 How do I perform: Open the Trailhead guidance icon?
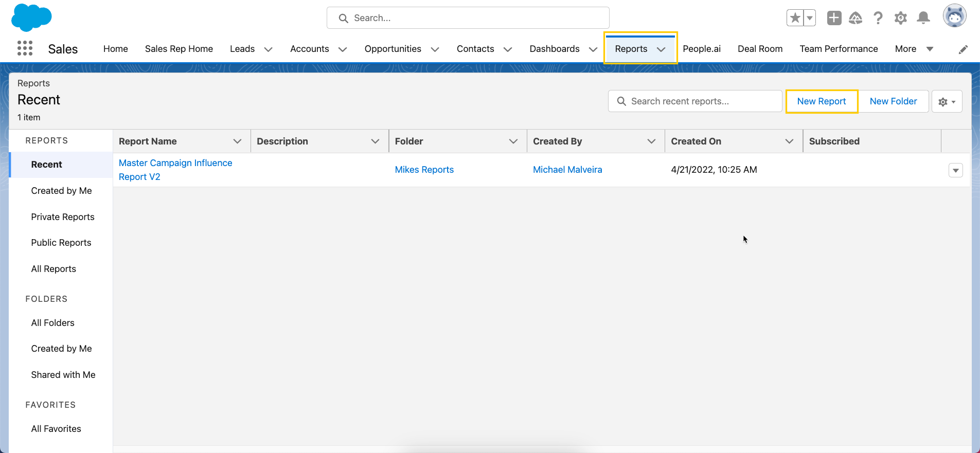point(856,18)
